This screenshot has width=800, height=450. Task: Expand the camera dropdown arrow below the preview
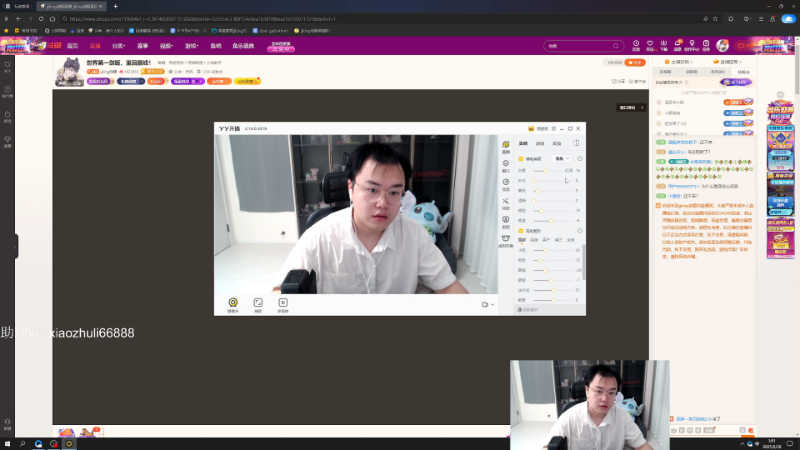click(x=492, y=305)
